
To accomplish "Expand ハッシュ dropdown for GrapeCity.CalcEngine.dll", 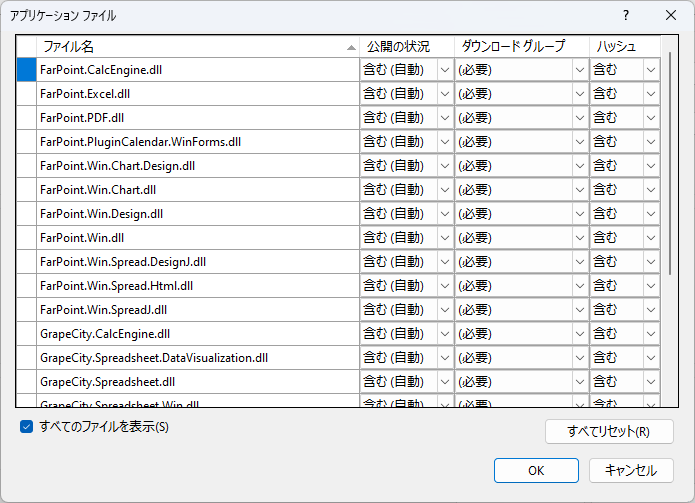I will pos(650,333).
